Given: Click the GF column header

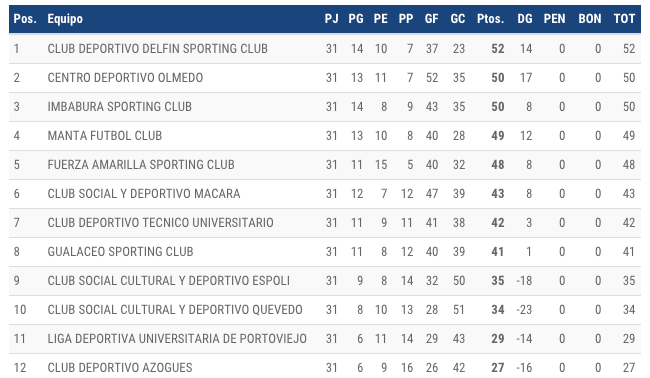Looking at the screenshot, I should point(432,19).
